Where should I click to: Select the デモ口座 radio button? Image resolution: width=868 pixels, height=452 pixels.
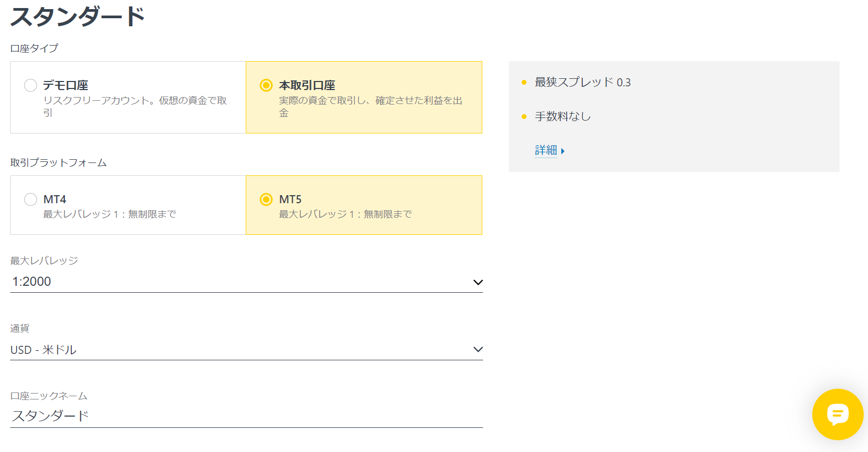31,85
